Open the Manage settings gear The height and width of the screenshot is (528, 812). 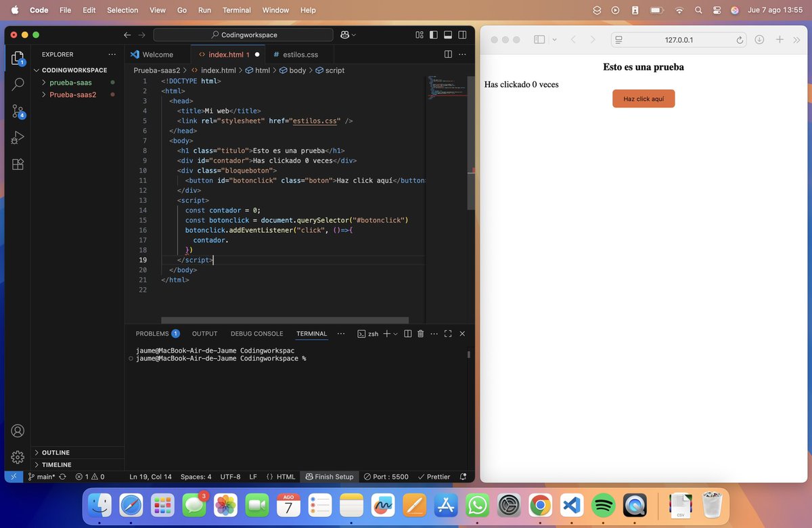(x=18, y=457)
